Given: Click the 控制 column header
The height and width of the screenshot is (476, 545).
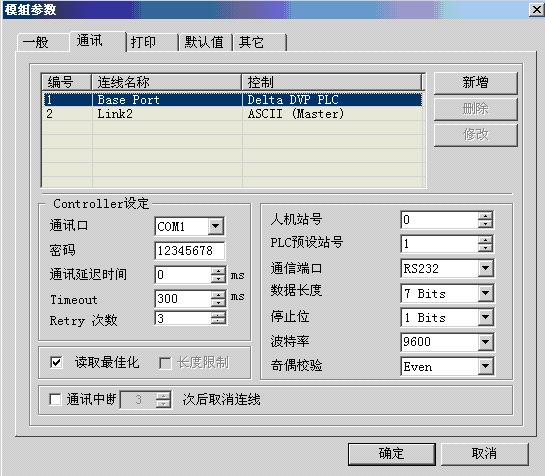Looking at the screenshot, I should coord(332,82).
